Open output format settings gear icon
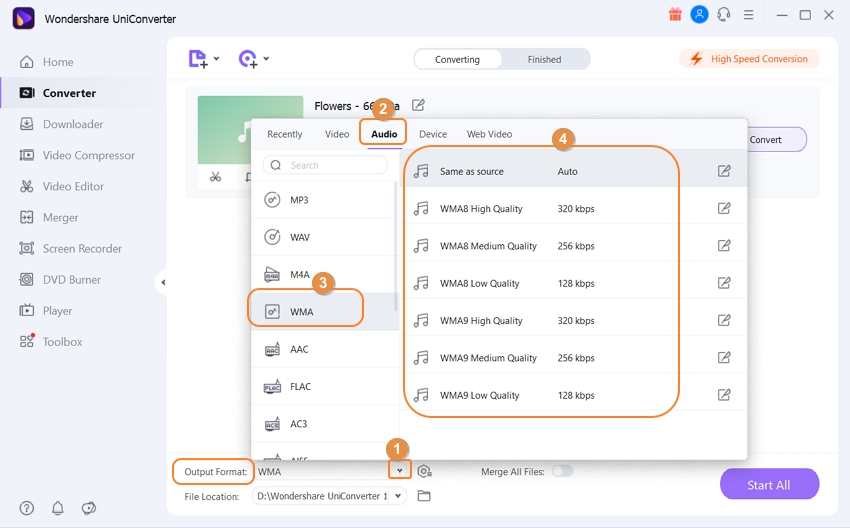The height and width of the screenshot is (528, 850). pyautogui.click(x=424, y=471)
